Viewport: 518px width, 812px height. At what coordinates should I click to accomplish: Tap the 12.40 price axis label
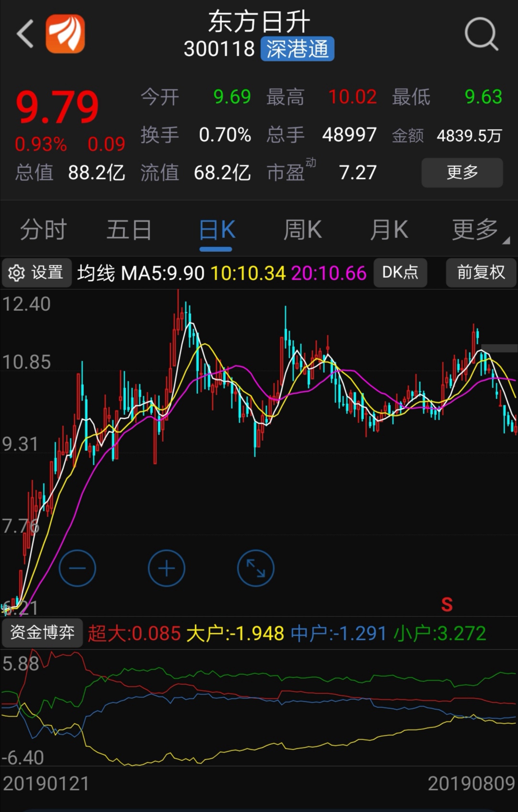coord(26,304)
